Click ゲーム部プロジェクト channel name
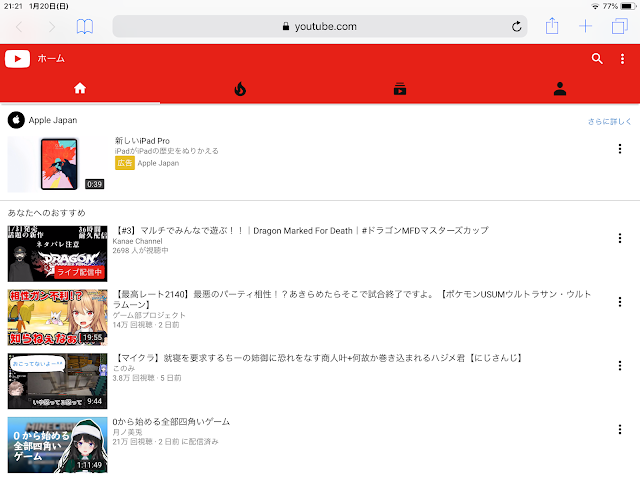 (149, 315)
